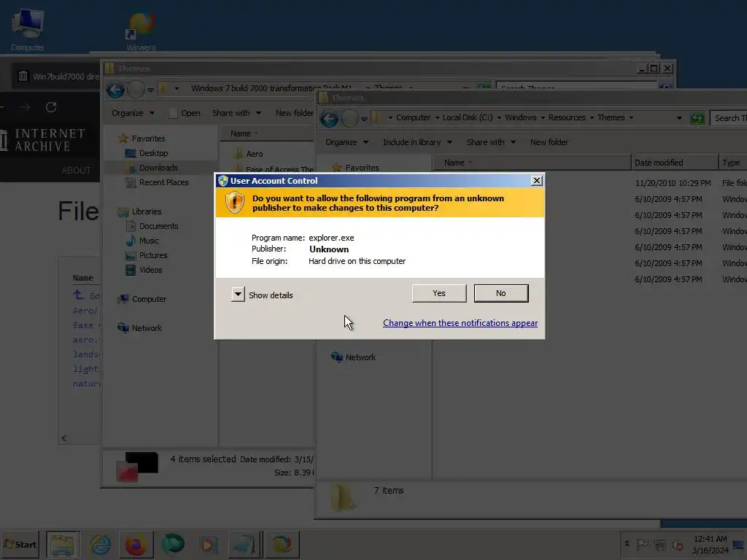The image size is (747, 560).
Task: Click ABOUT in the Internet Archive header
Action: 76,171
